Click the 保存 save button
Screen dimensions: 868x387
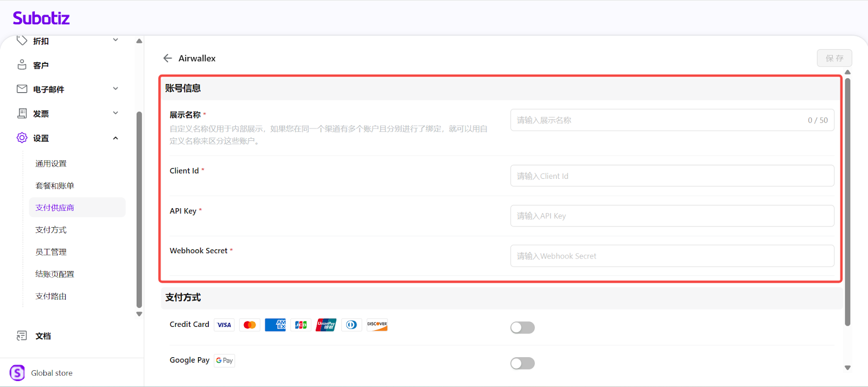(x=834, y=58)
